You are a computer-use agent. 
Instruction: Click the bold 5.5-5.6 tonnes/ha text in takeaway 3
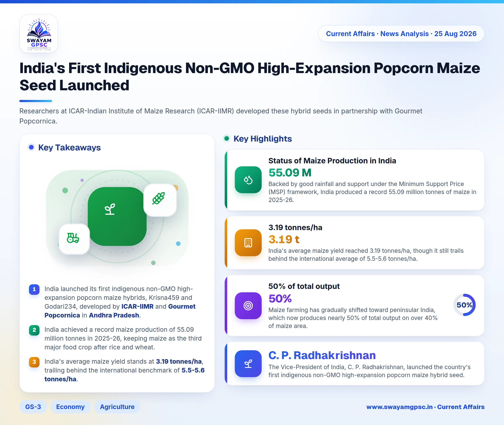point(124,375)
